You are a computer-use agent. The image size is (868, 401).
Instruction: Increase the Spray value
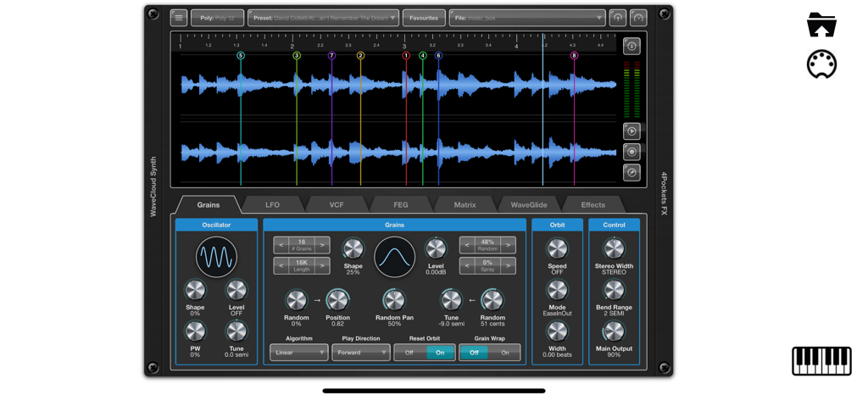pos(509,265)
